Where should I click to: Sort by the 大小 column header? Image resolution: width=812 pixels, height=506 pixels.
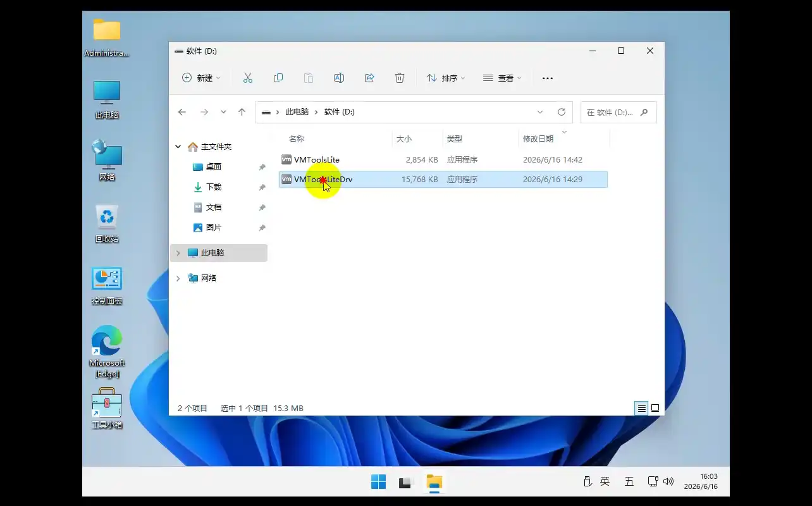pyautogui.click(x=404, y=139)
